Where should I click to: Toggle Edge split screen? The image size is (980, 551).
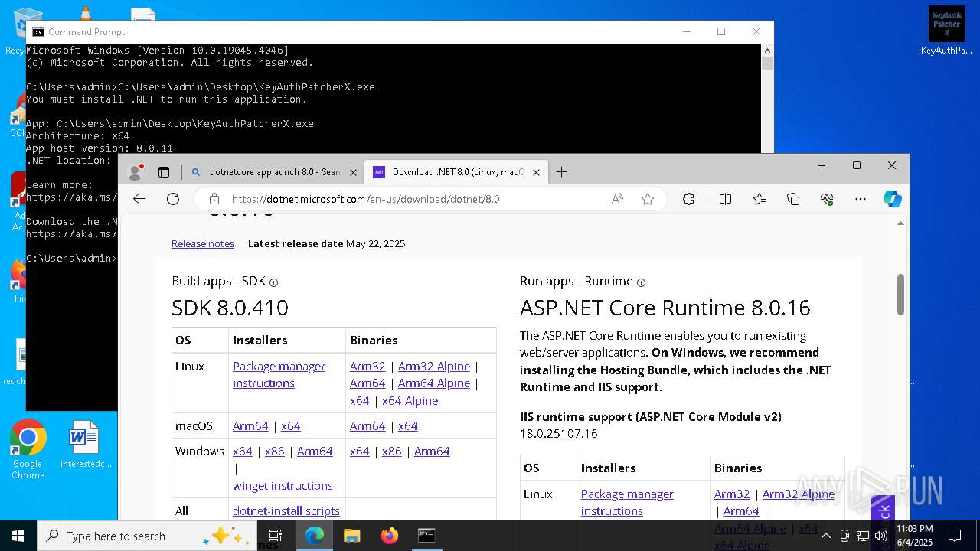click(x=725, y=199)
